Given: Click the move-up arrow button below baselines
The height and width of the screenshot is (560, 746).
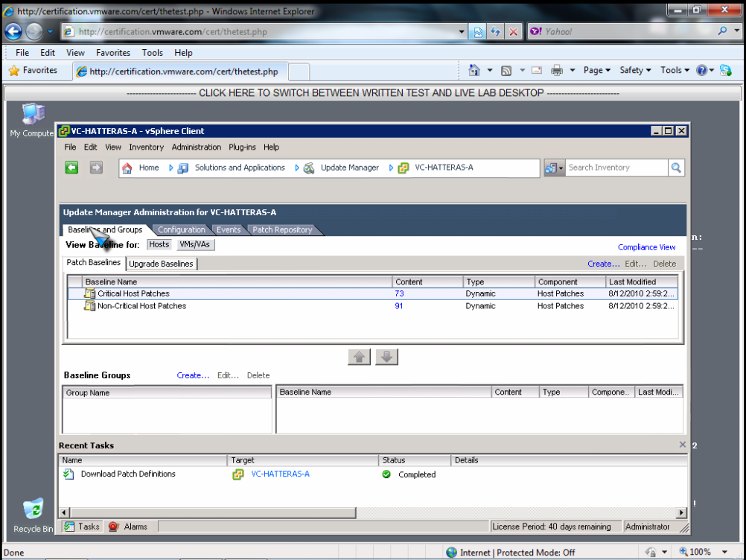Looking at the screenshot, I should [359, 357].
